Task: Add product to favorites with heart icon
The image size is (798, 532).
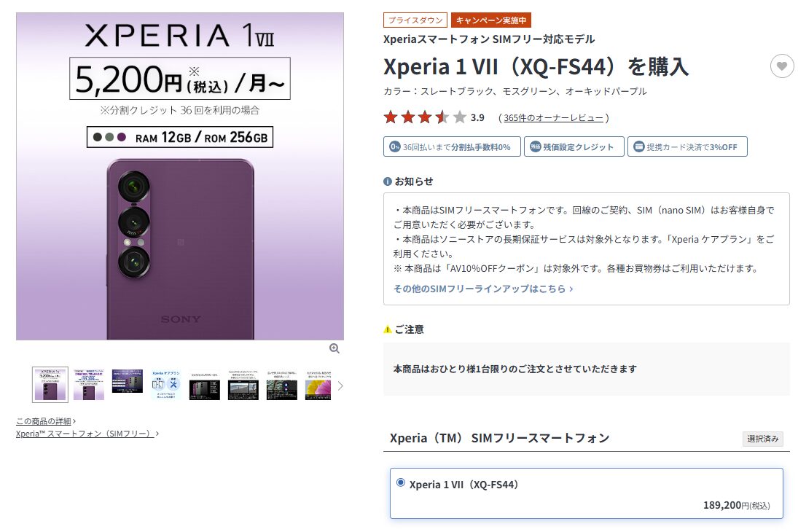Action: click(782, 66)
